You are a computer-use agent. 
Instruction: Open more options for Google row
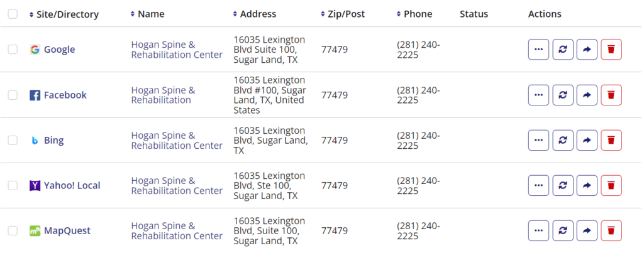[x=538, y=50]
